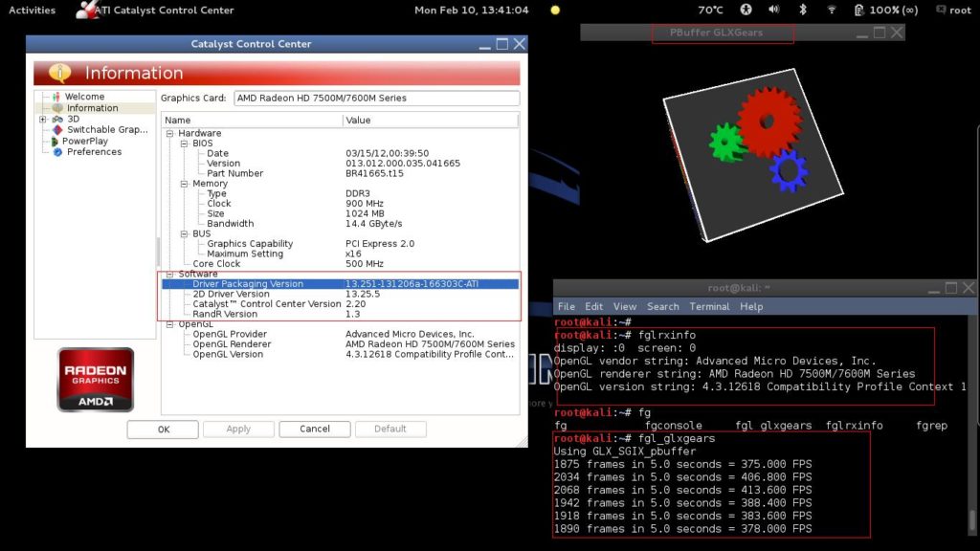The height and width of the screenshot is (551, 980).
Task: Click the Apply button
Action: 238,430
